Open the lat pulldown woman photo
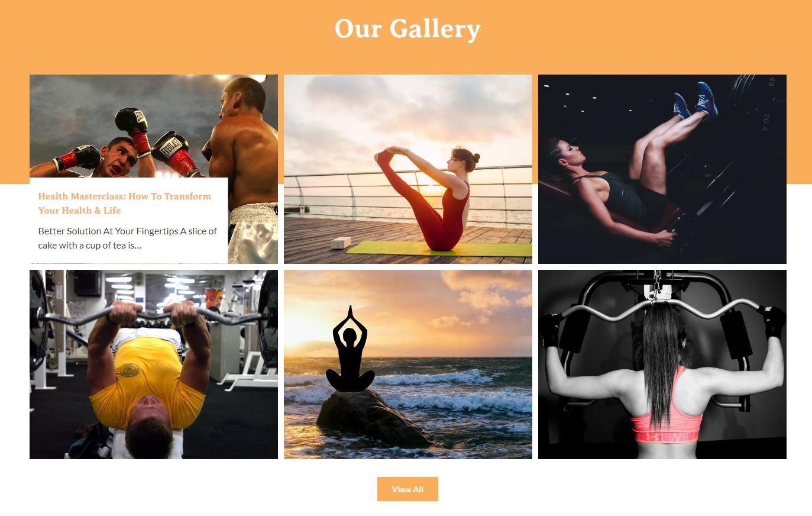This screenshot has height=516, width=812. [x=662, y=365]
